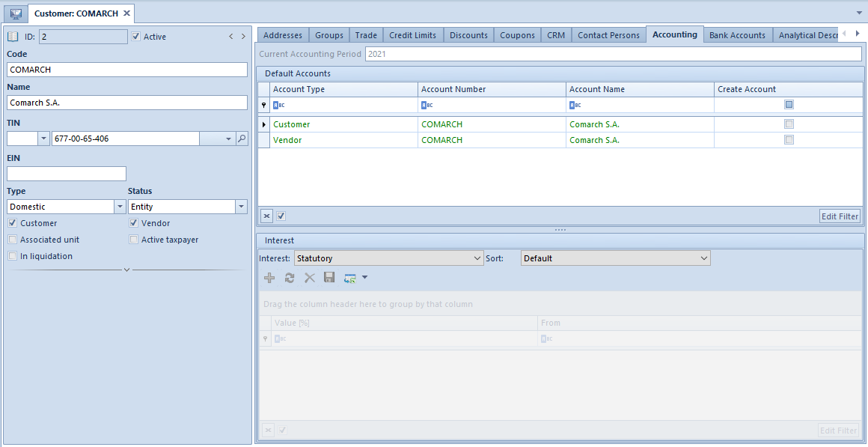Click Account Type filter ABC icon

click(x=279, y=105)
